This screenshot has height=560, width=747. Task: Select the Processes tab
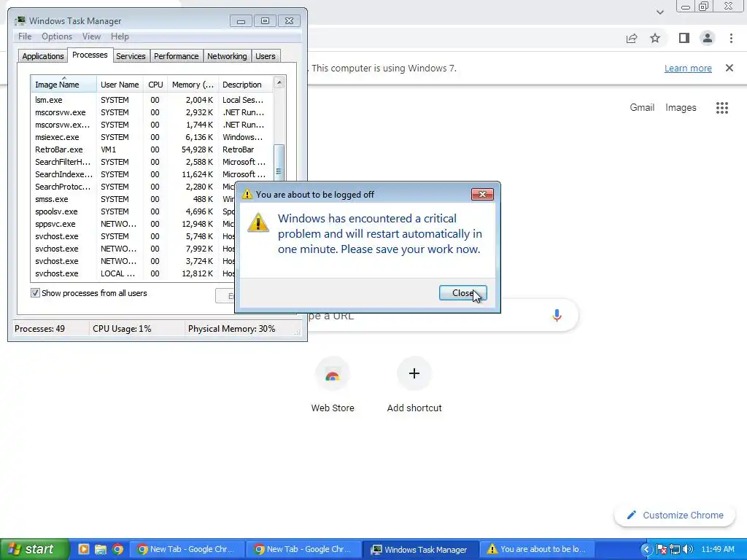90,55
